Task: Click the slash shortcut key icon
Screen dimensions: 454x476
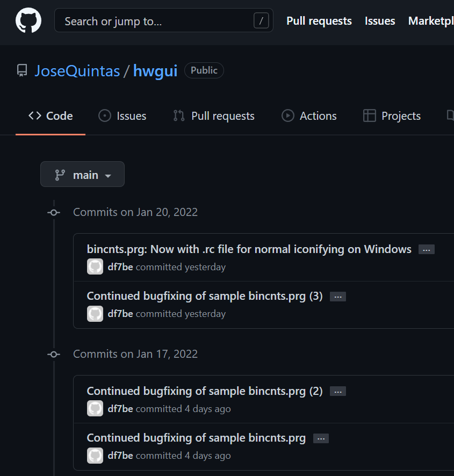Action: (261, 21)
